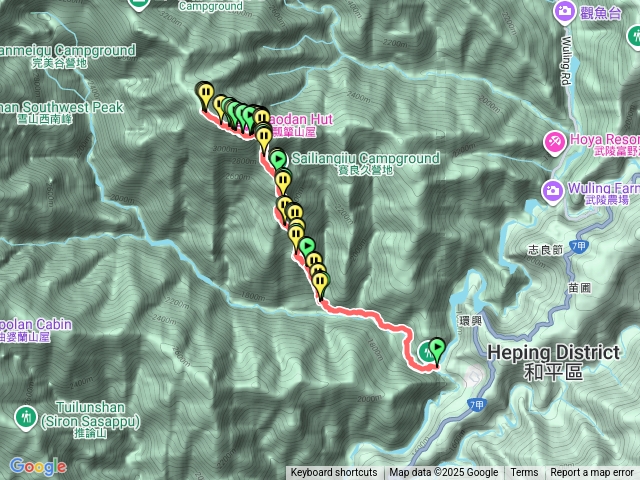The height and width of the screenshot is (480, 640).
Task: Open the Terms link
Action: [x=524, y=473]
